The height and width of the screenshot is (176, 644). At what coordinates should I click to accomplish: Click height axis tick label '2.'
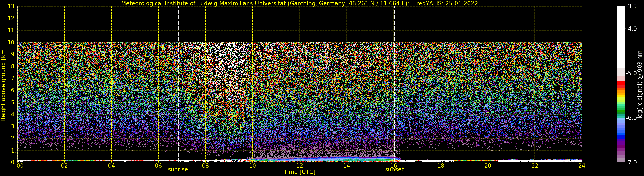(13, 138)
